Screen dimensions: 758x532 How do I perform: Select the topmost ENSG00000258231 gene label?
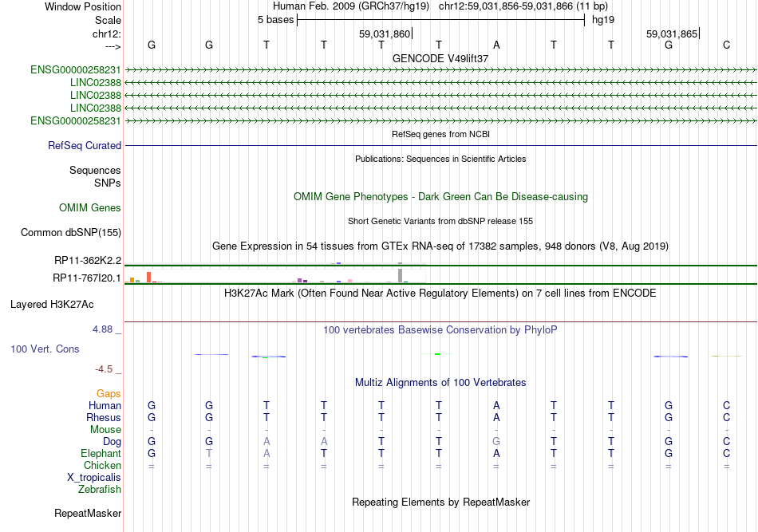coord(76,70)
